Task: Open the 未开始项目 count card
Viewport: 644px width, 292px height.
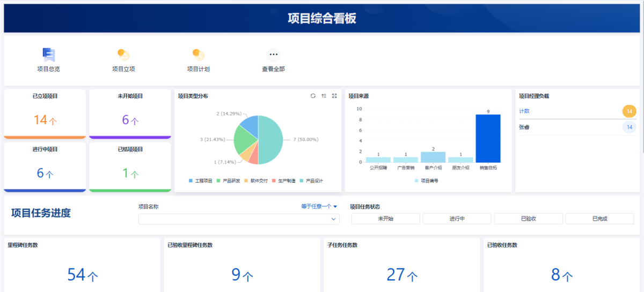Action: [x=130, y=114]
